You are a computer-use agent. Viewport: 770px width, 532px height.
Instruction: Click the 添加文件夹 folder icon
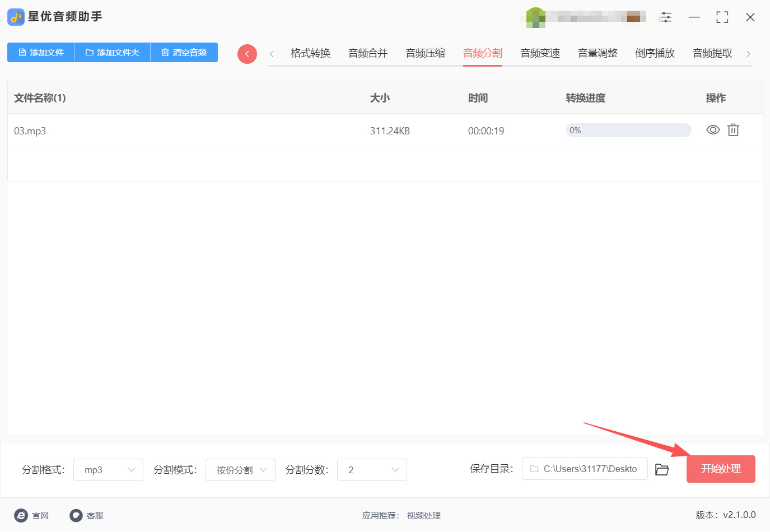coord(88,52)
